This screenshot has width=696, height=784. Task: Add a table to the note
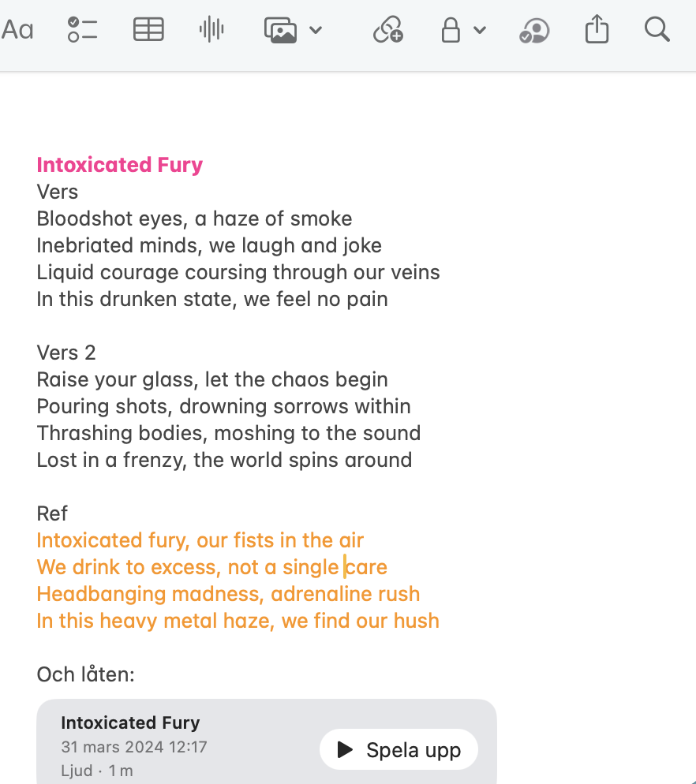pyautogui.click(x=148, y=30)
